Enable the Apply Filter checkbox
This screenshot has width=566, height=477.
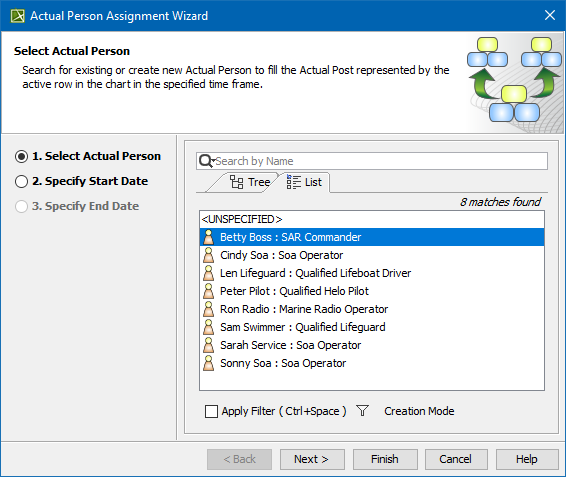click(x=211, y=411)
